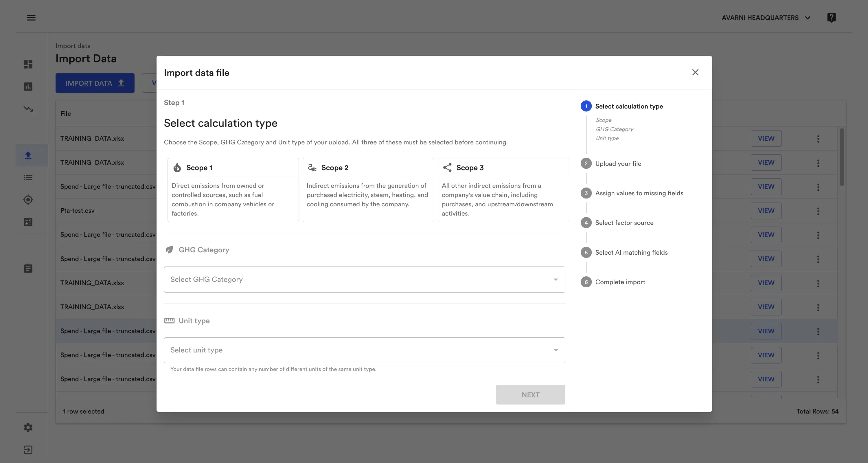The height and width of the screenshot is (463, 868).
Task: Click the Unit type ruler icon
Action: tap(170, 320)
